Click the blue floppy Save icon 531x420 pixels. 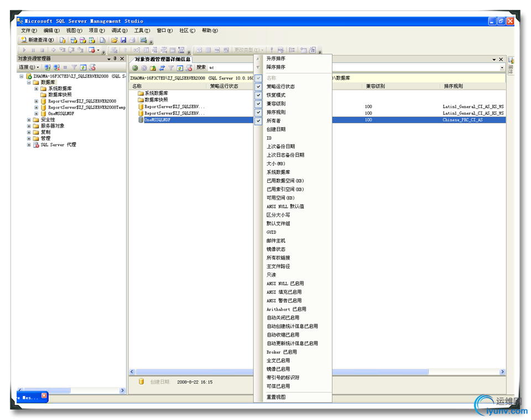tap(123, 40)
